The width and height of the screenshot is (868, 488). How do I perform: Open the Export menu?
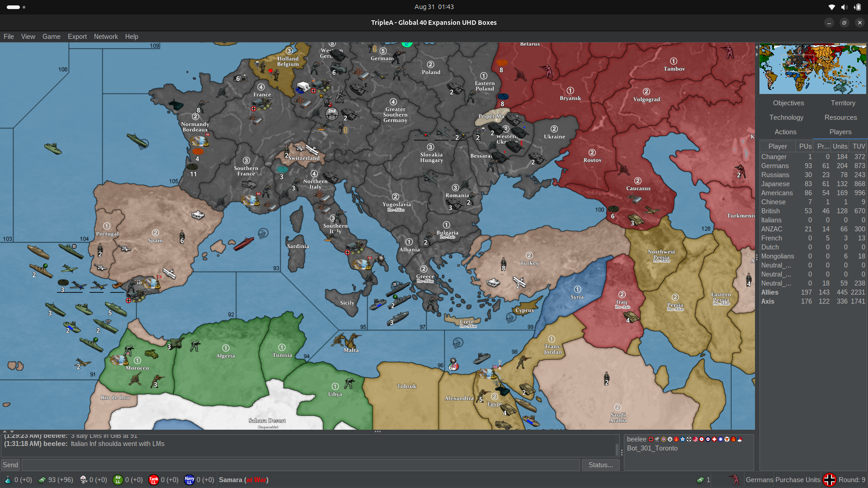click(77, 37)
